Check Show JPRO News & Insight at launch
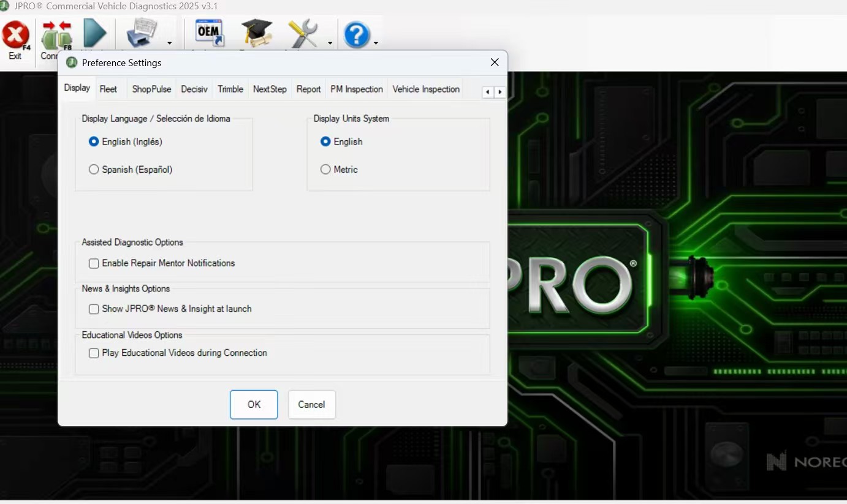Image resolution: width=847 pixels, height=504 pixels. point(94,309)
